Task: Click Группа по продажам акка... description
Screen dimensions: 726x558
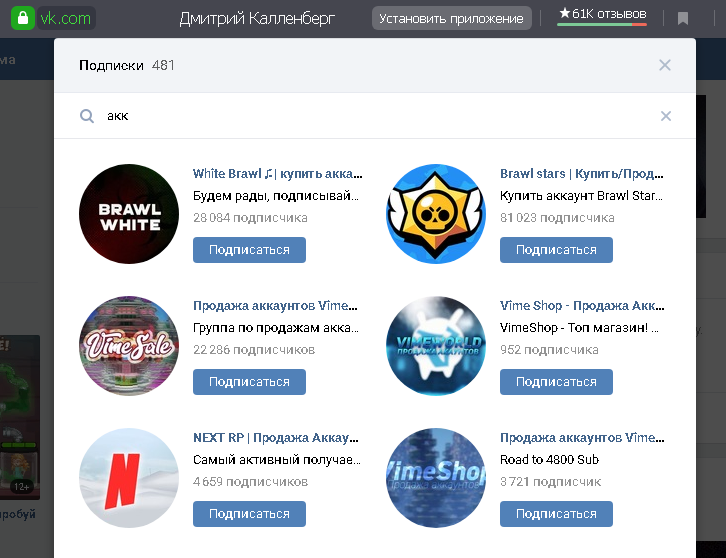Action: coord(275,328)
